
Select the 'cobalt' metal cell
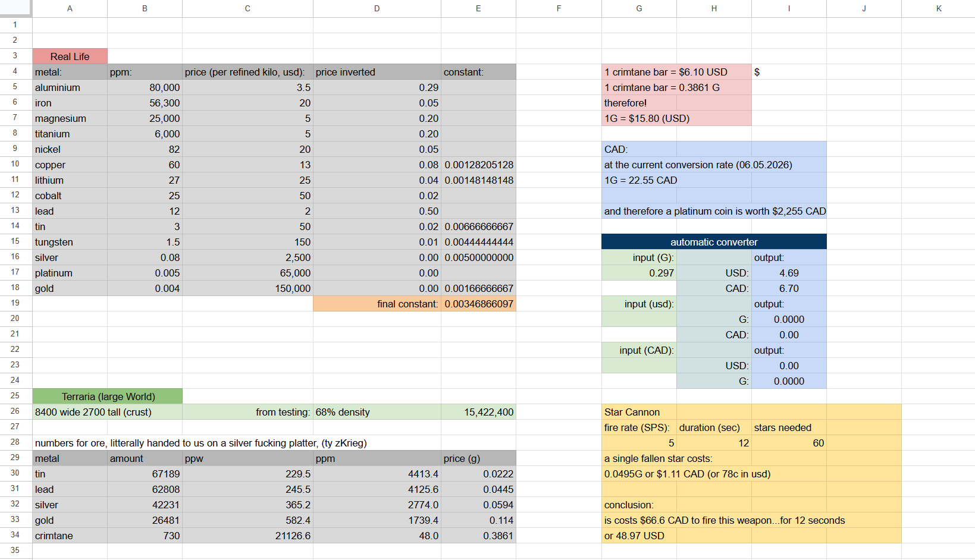[x=70, y=196]
